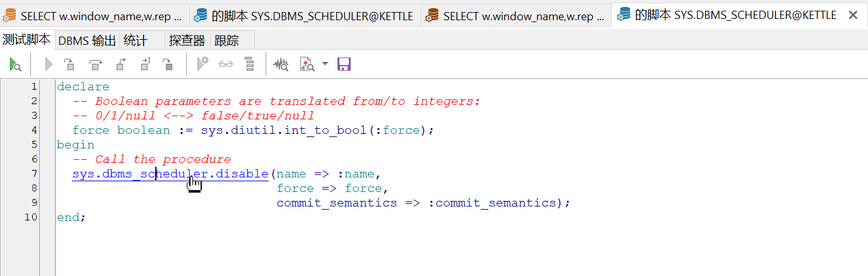The height and width of the screenshot is (276, 868).
Task: Click the Step Out debug icon
Action: coord(121,64)
